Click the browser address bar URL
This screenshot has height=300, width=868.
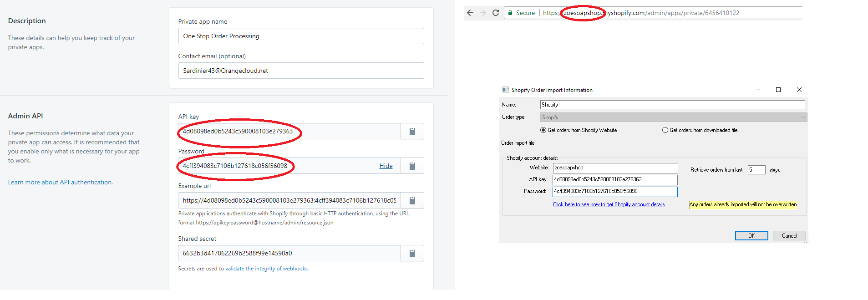pos(641,13)
